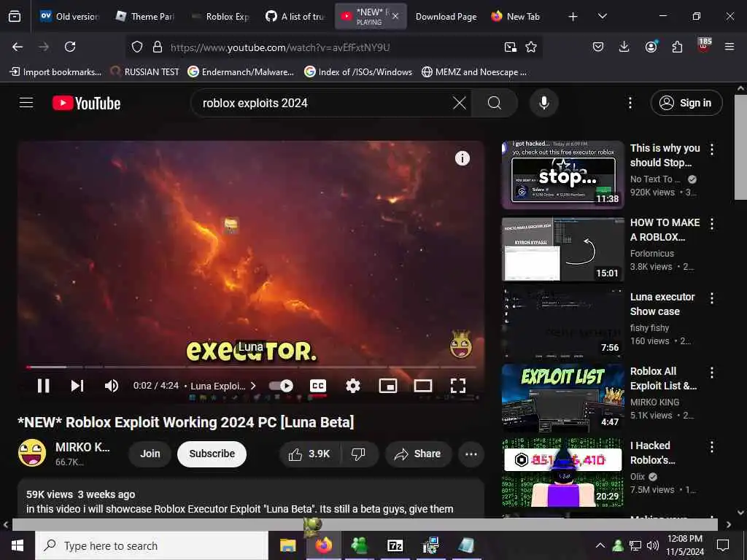Switch to 'A list of tru' GitHub tab

pyautogui.click(x=295, y=16)
